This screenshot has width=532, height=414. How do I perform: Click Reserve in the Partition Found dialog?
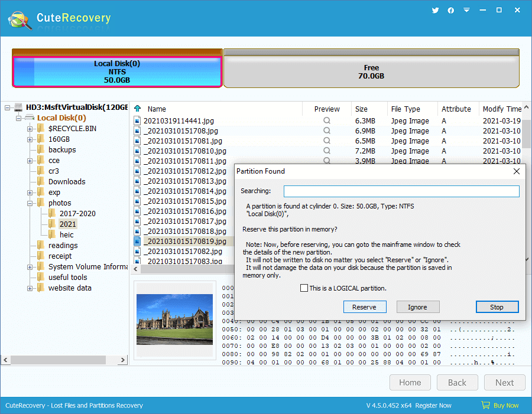point(365,307)
